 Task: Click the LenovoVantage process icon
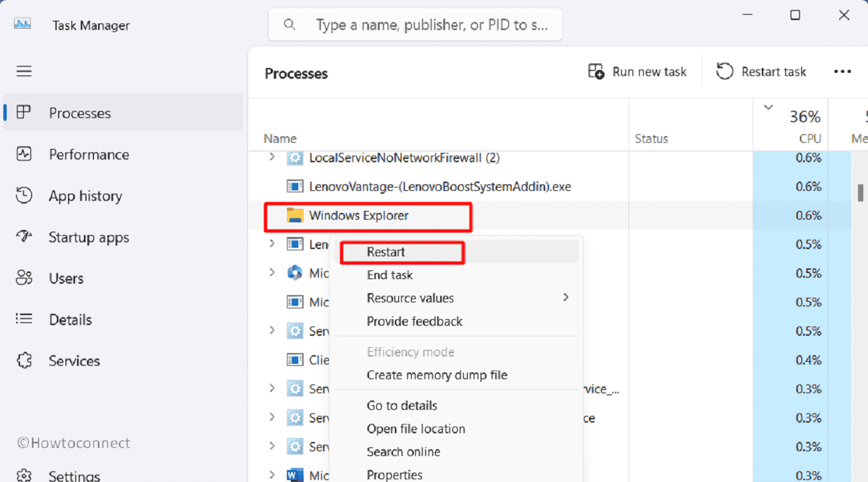[x=294, y=186]
